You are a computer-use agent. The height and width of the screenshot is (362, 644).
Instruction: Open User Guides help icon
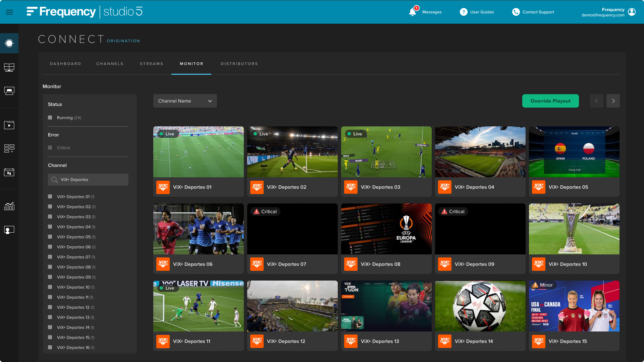(464, 12)
